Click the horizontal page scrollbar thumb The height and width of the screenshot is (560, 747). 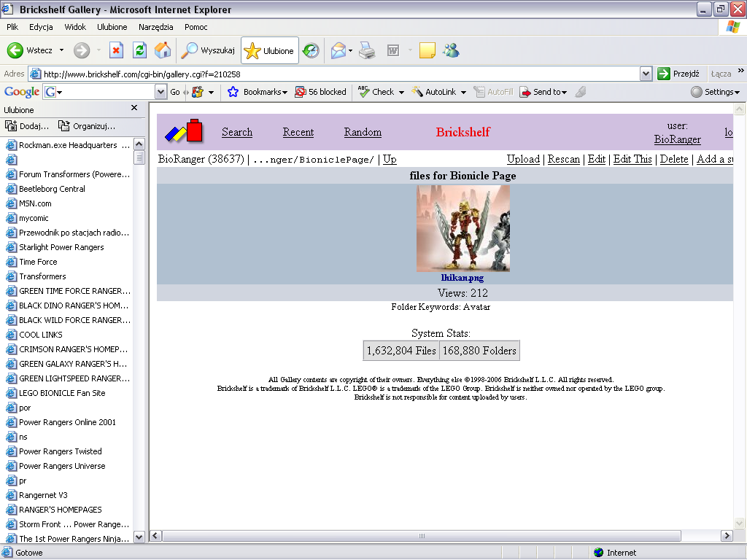click(x=421, y=536)
